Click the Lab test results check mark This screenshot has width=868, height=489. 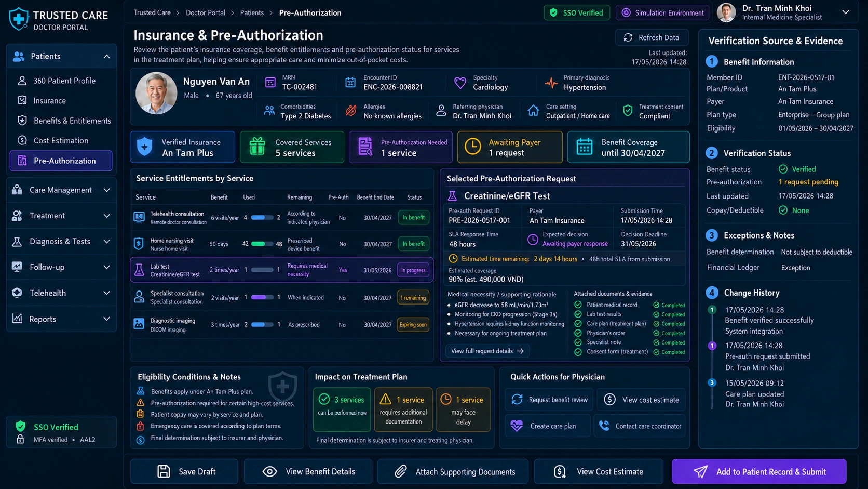[578, 314]
